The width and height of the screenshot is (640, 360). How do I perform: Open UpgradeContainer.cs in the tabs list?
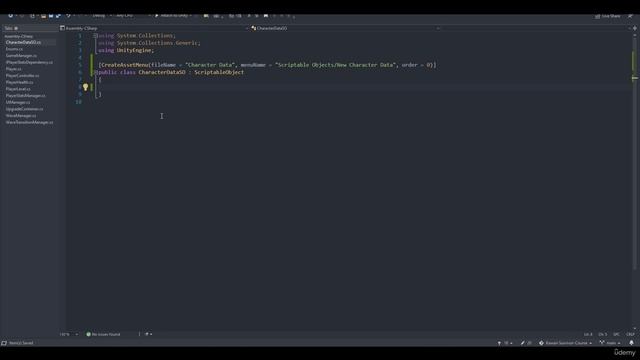click(24, 109)
